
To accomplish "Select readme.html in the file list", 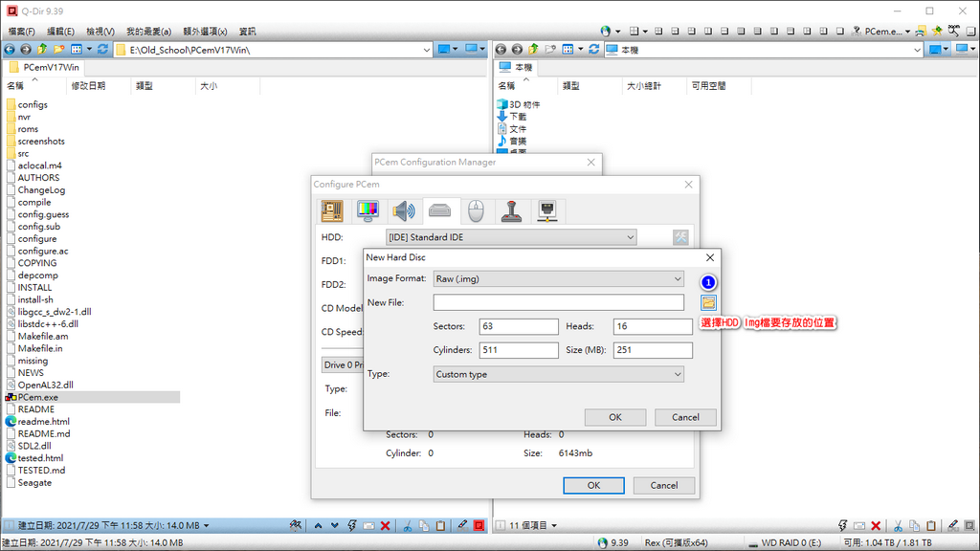I will coord(44,422).
